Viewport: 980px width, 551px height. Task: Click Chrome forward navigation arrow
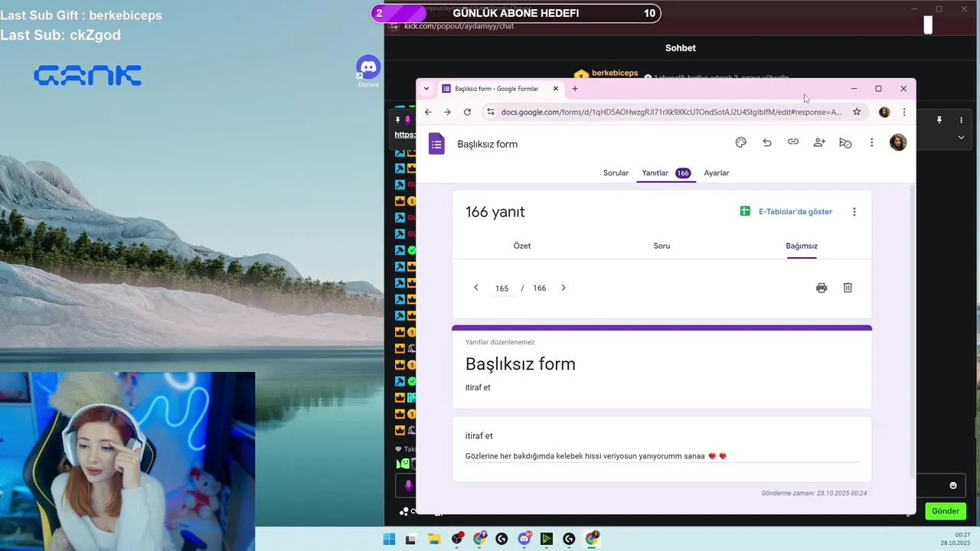447,112
